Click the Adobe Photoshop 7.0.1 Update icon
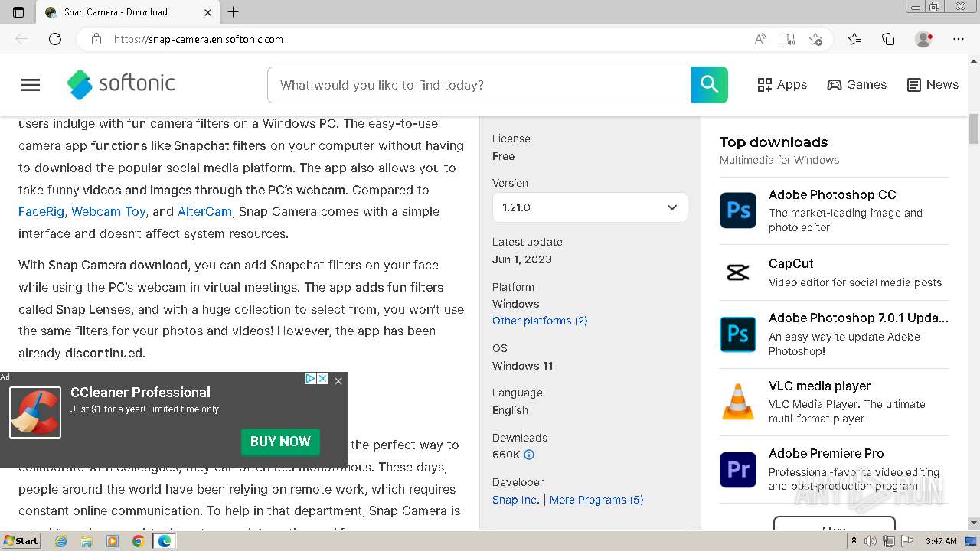Viewport: 980px width, 551px height. click(738, 334)
